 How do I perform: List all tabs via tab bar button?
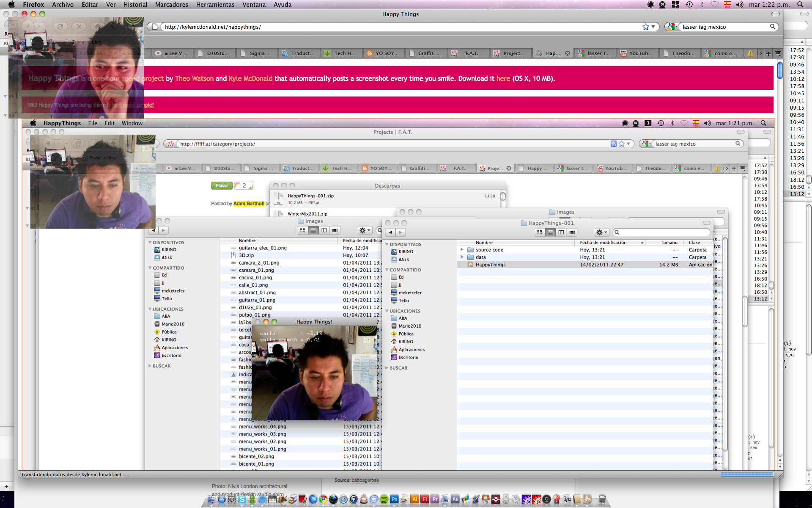[778, 53]
